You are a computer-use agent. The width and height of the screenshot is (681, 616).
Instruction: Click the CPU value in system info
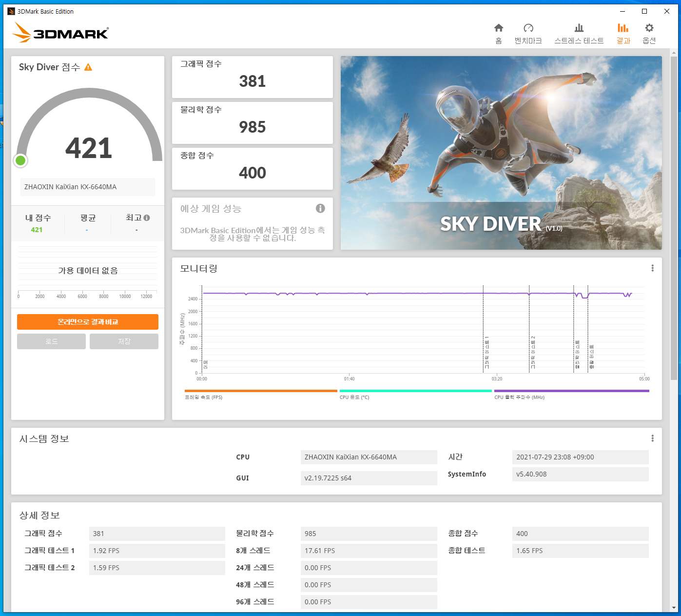(x=369, y=457)
